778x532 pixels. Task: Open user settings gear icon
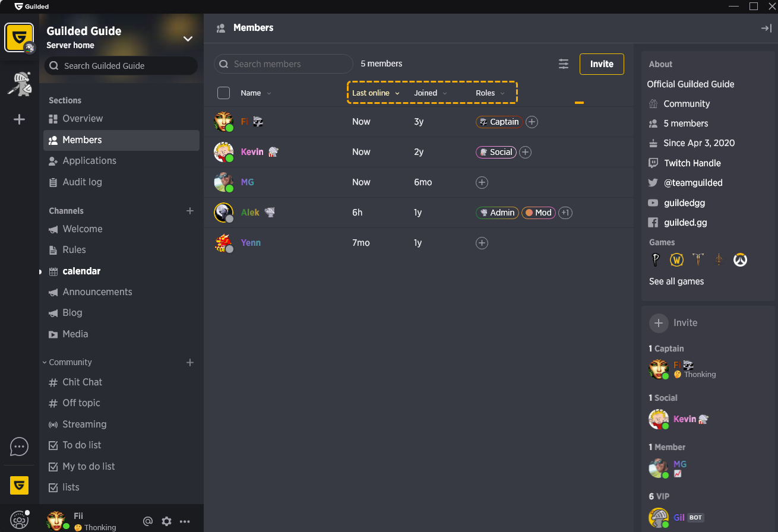click(x=166, y=521)
